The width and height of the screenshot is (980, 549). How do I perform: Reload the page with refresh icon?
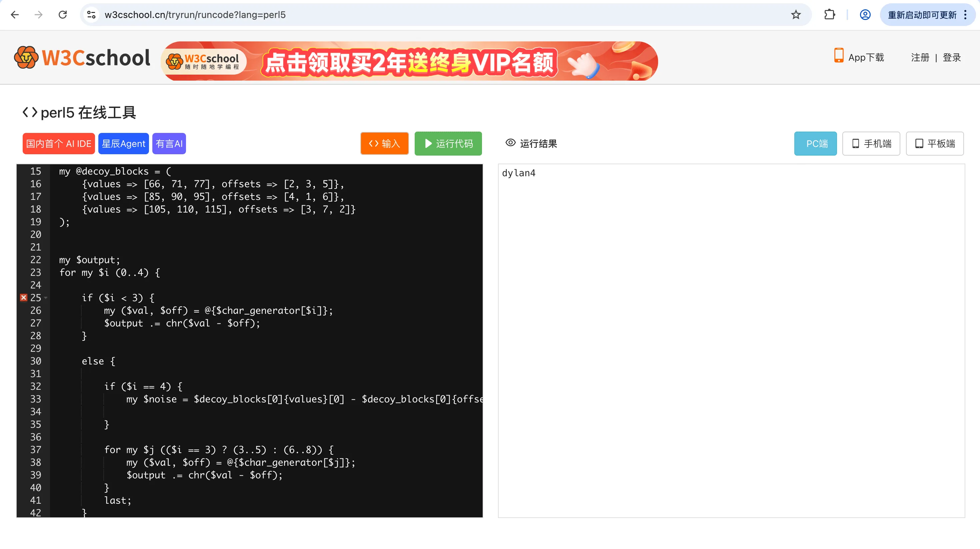click(x=63, y=15)
